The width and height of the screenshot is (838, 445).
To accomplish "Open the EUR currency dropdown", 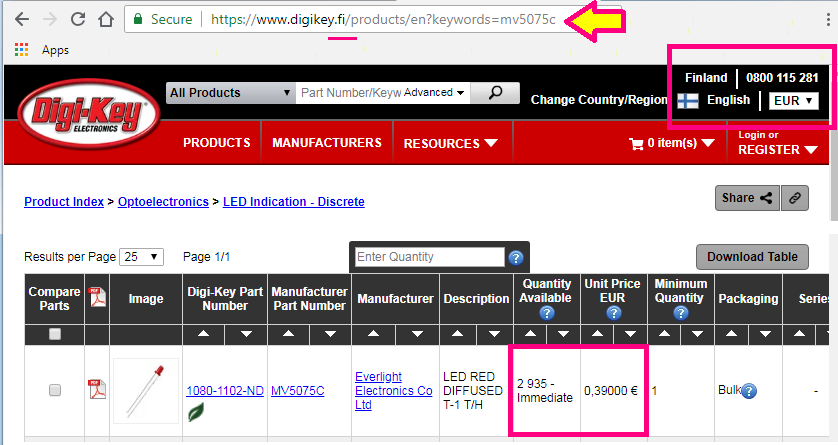I will (794, 100).
